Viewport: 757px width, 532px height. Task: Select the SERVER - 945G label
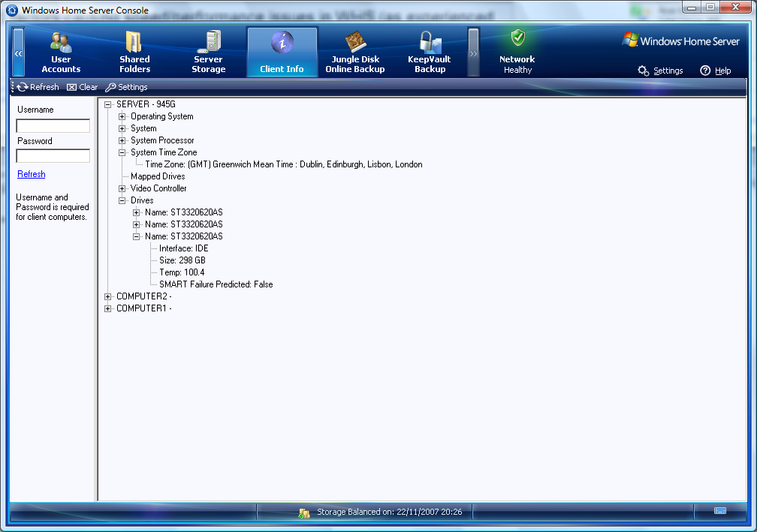146,104
